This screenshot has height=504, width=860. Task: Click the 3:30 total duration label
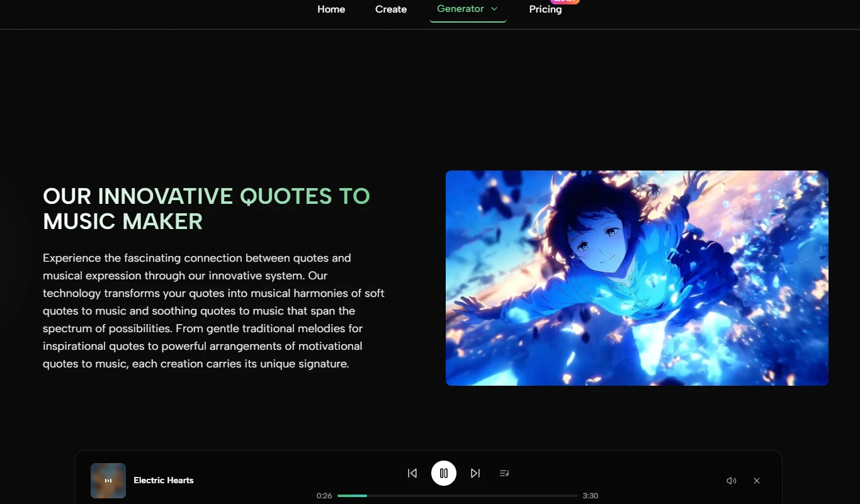tap(591, 496)
